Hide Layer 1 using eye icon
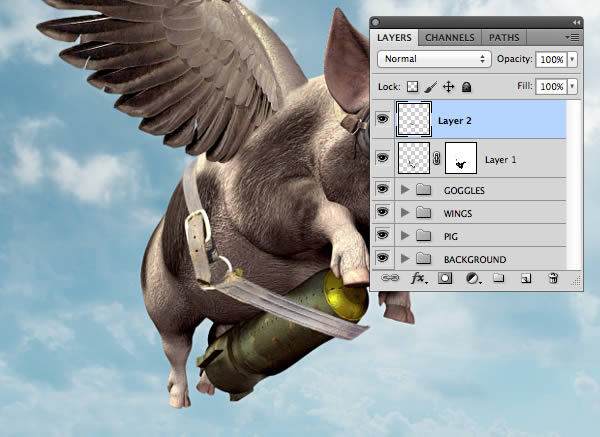The image size is (600, 437). point(382,158)
